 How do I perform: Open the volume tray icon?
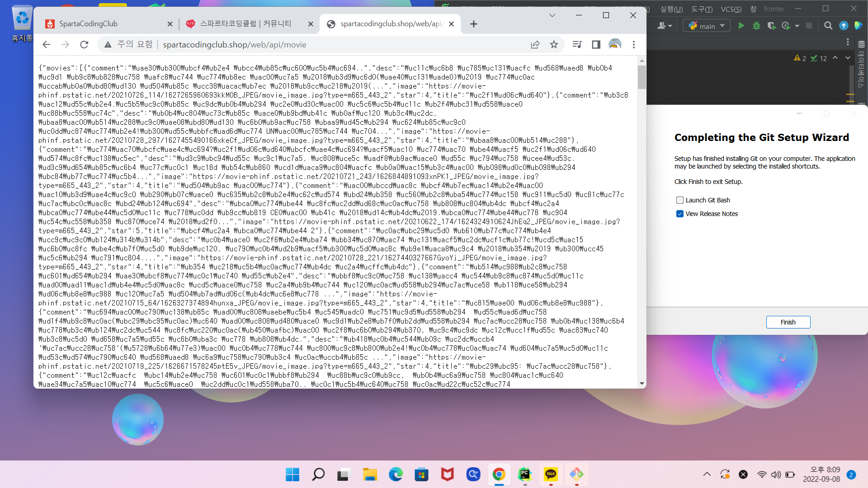776,474
